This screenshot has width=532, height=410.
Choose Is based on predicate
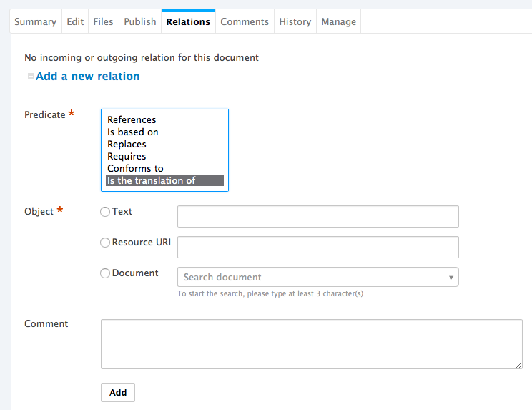pos(165,132)
